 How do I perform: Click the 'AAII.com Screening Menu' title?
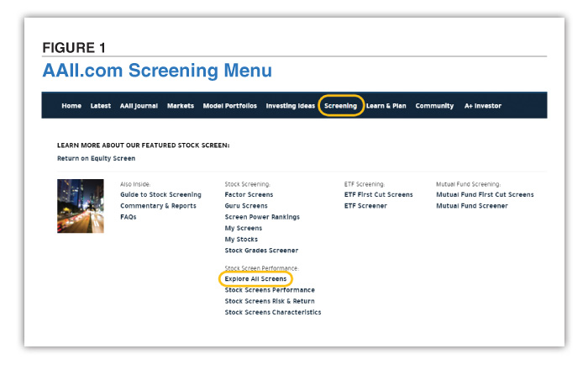pyautogui.click(x=157, y=71)
